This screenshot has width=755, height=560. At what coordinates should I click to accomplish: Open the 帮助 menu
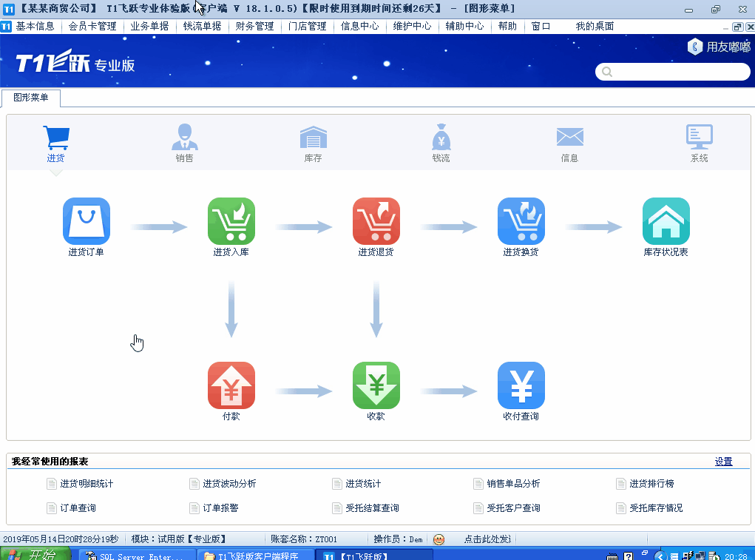point(507,26)
